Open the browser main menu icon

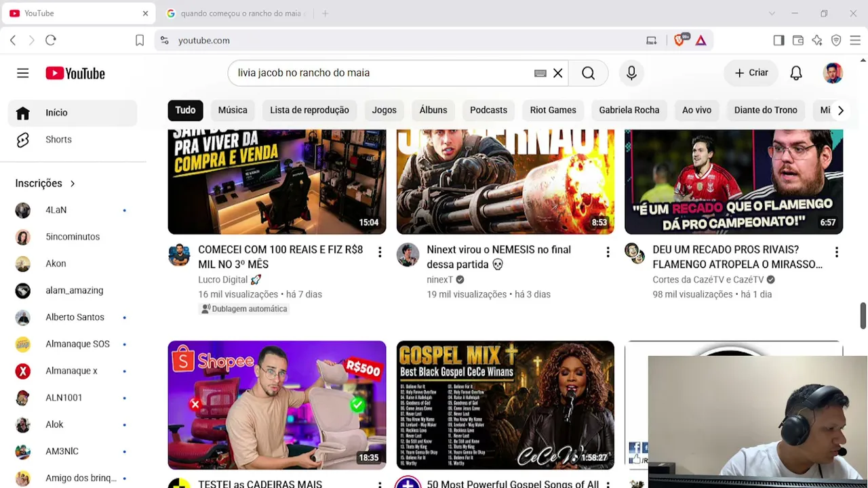[x=855, y=41]
